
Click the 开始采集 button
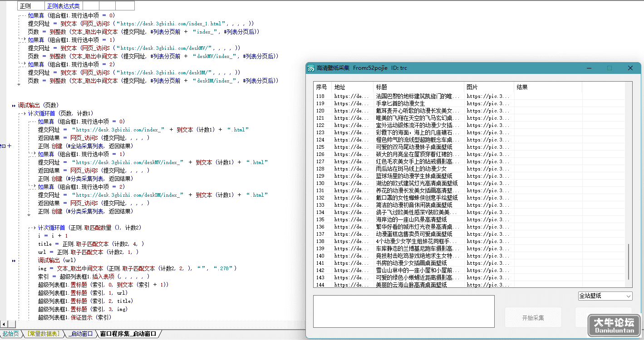(533, 318)
